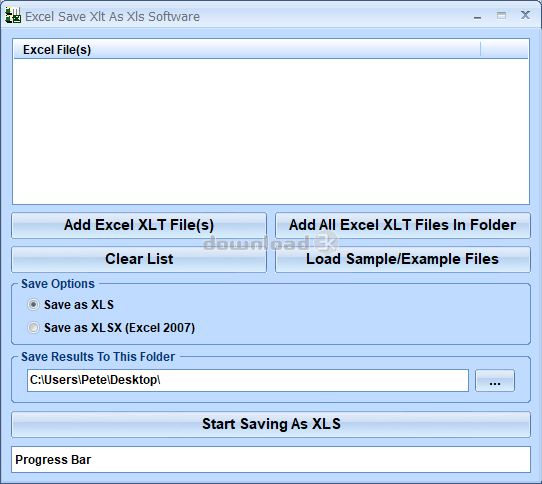
Task: Click the app icon in title bar
Action: coord(13,16)
